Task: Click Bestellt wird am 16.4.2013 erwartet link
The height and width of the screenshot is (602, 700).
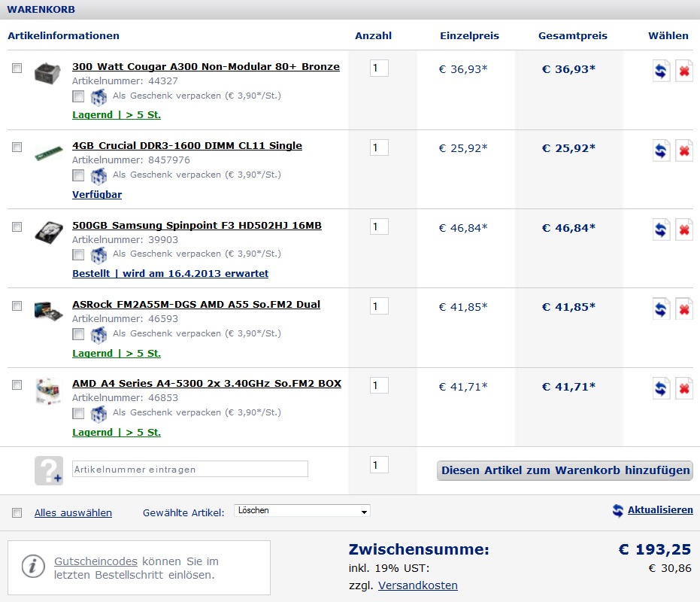Action: (x=170, y=273)
